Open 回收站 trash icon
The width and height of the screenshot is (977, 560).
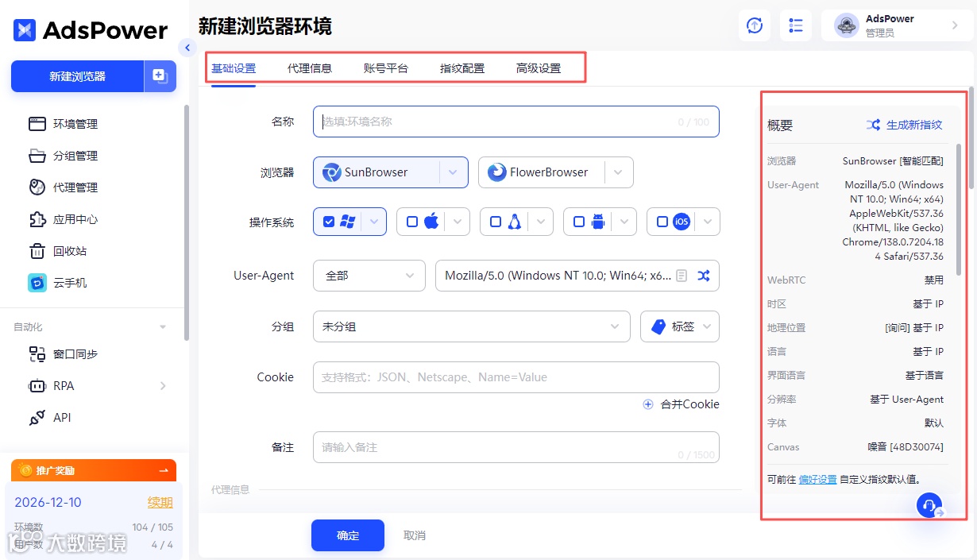point(37,251)
